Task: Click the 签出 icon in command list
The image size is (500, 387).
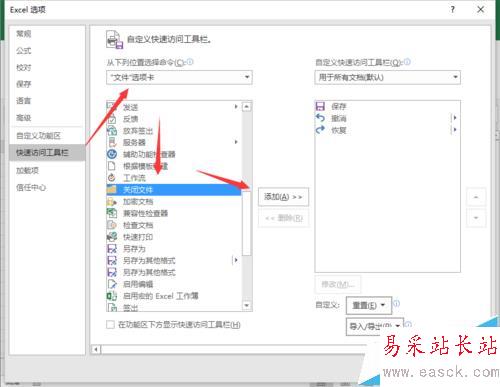Action: (x=112, y=307)
